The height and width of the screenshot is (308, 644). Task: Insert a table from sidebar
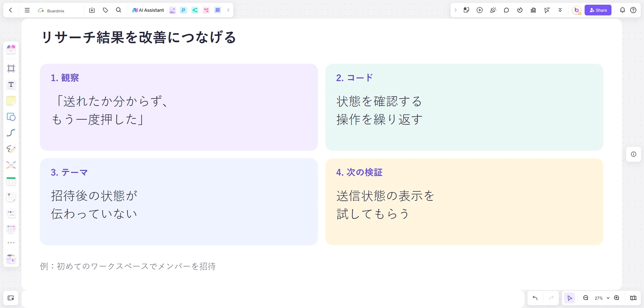tap(11, 181)
